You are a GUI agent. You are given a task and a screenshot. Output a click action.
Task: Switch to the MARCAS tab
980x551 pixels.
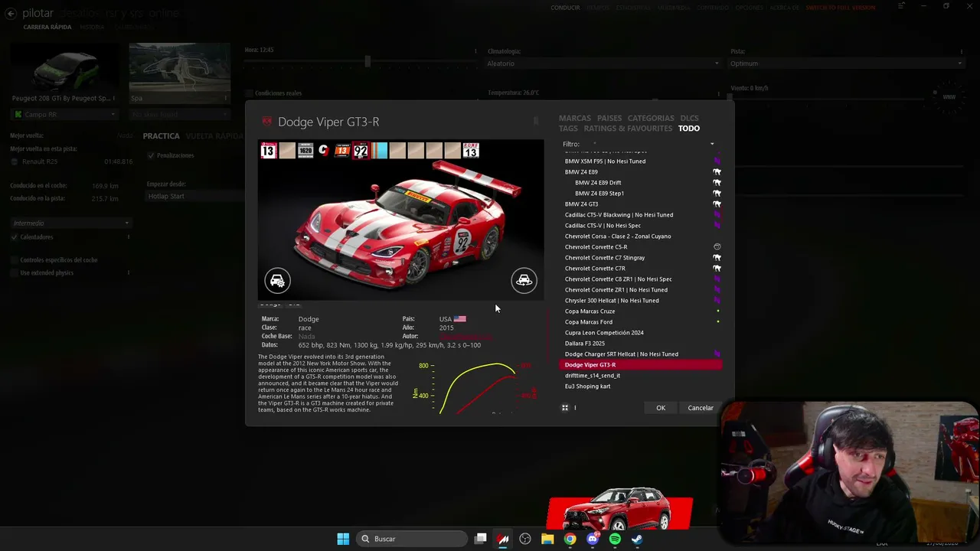tap(575, 119)
